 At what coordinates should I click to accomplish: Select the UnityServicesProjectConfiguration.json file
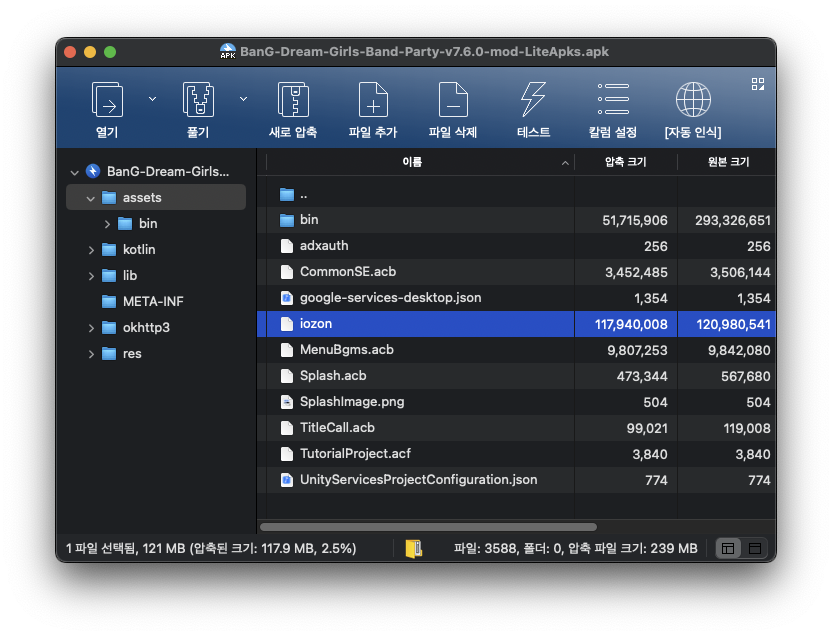click(x=516, y=480)
